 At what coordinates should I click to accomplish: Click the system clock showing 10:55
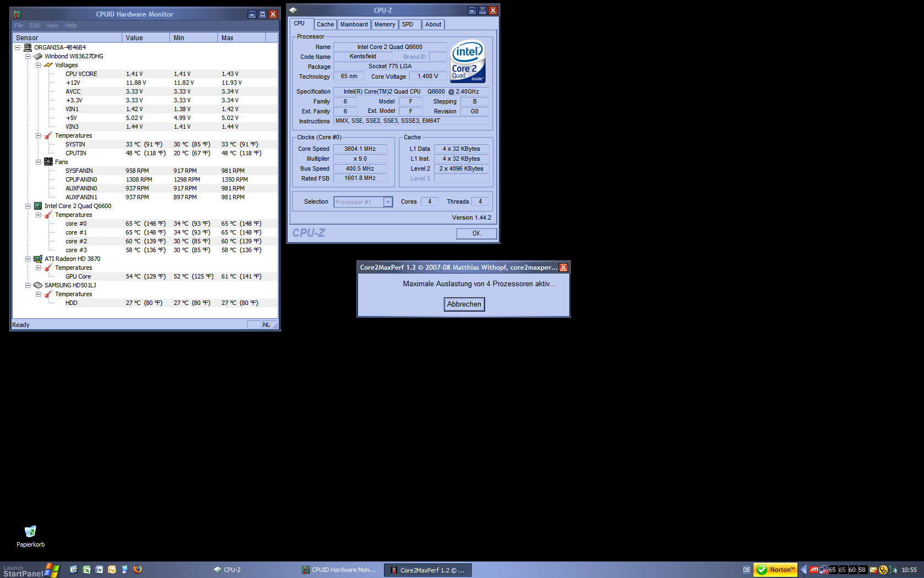909,570
